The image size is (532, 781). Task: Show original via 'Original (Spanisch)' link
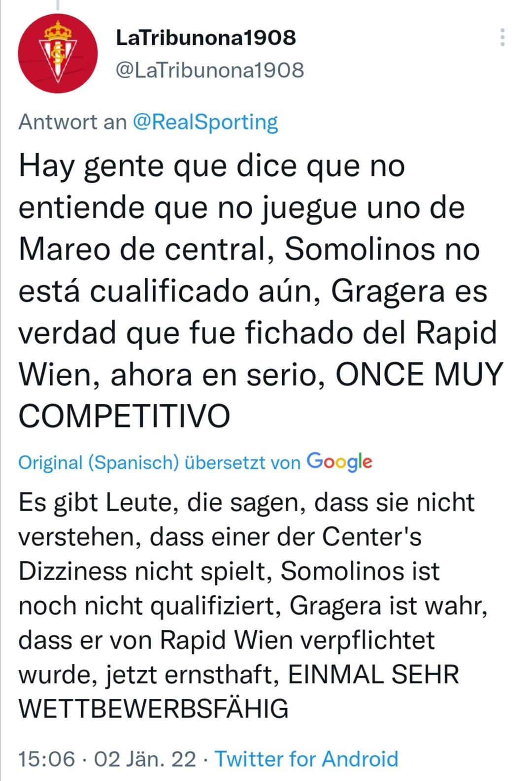99,463
